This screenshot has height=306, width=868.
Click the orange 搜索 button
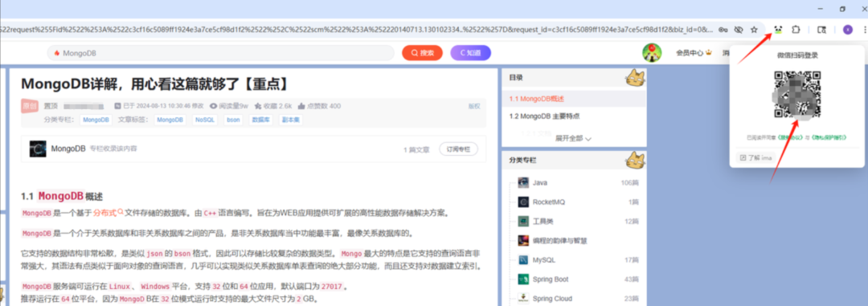click(x=422, y=52)
